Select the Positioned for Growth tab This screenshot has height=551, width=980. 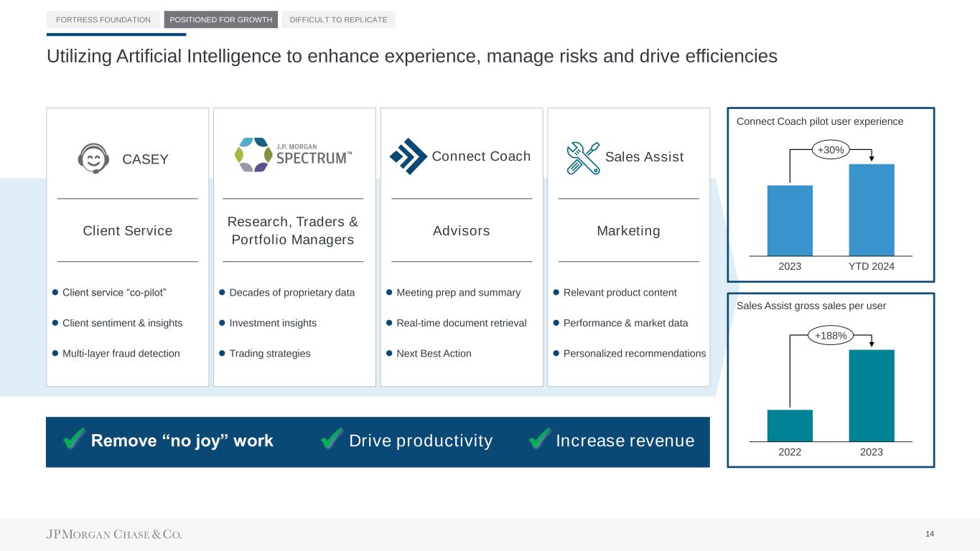(221, 20)
